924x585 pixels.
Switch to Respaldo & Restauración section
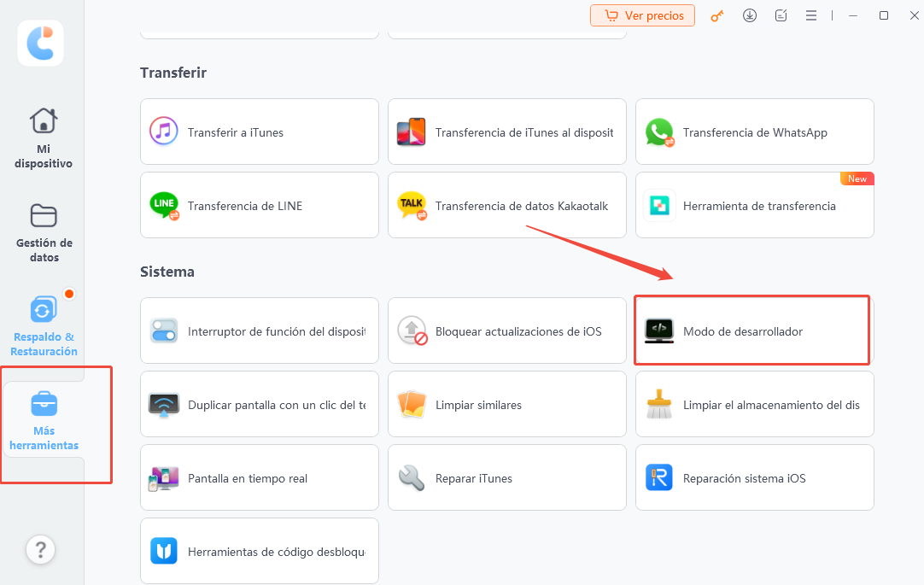44,325
